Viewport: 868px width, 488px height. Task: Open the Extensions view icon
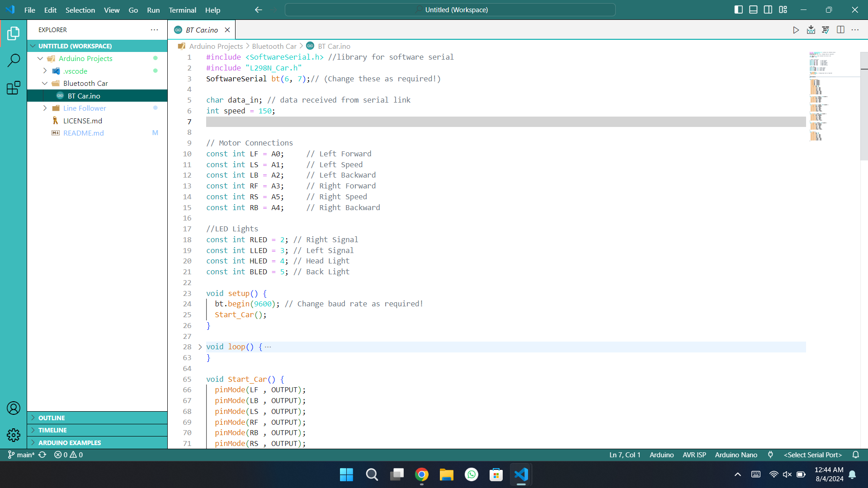tap(14, 88)
